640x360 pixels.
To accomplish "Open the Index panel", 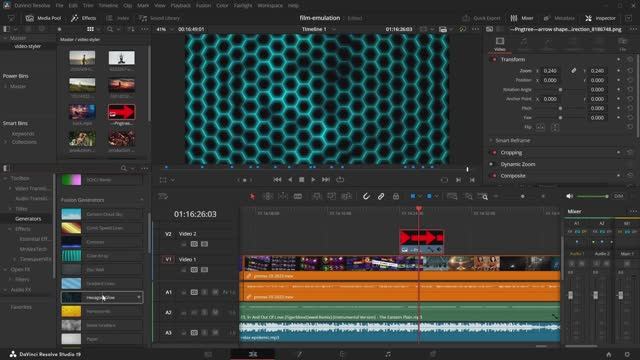I will pos(118,18).
